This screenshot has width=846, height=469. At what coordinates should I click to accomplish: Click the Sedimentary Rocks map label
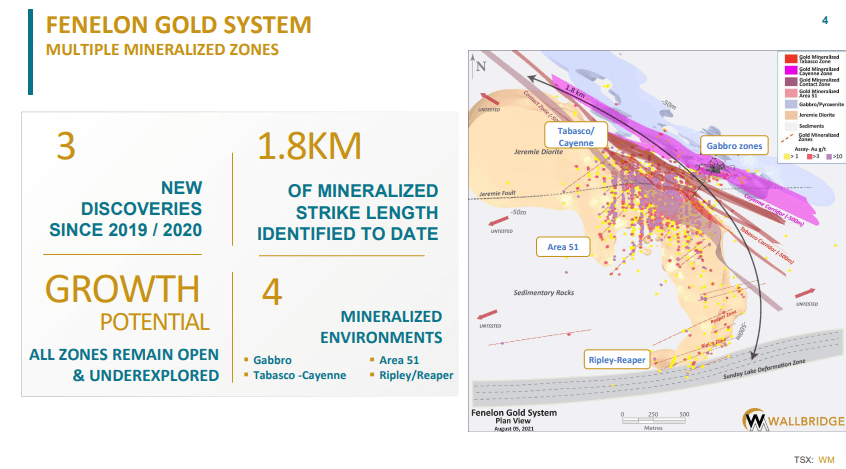point(543,293)
